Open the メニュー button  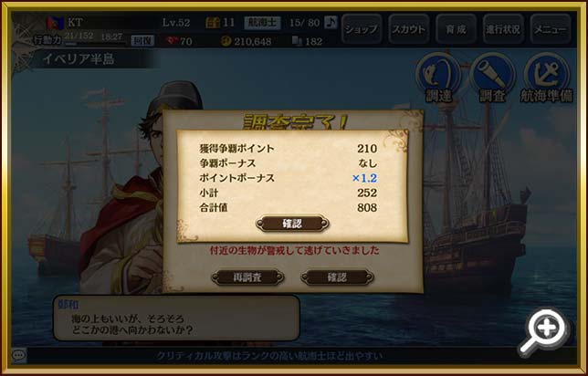[x=551, y=29]
